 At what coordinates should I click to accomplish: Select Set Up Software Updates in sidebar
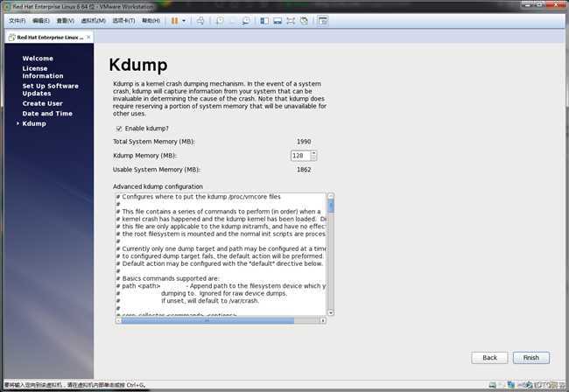[51, 89]
